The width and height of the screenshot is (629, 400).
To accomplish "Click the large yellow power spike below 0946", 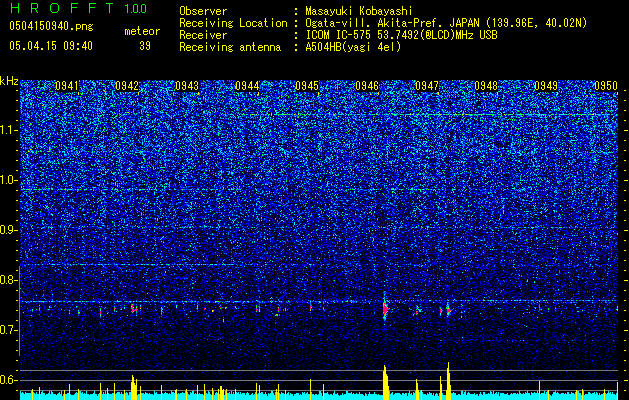I will tap(386, 382).
